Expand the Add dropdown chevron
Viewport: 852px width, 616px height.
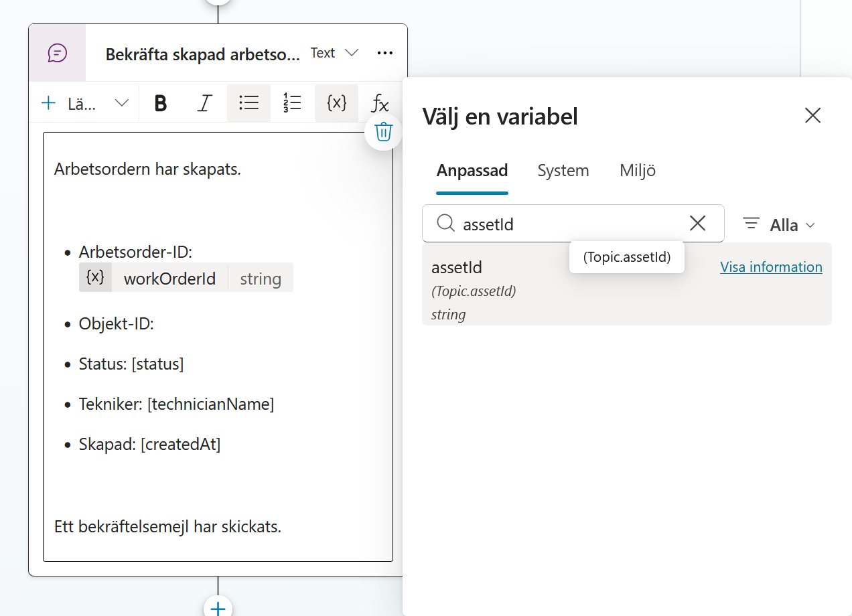click(x=121, y=103)
